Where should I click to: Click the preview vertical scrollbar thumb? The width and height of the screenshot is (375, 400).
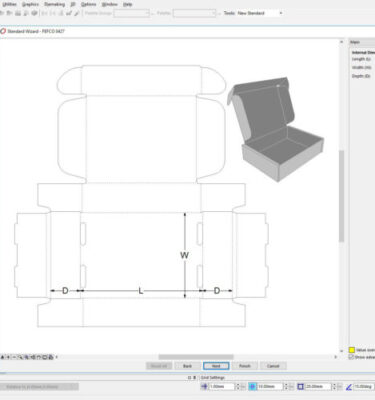(x=341, y=196)
